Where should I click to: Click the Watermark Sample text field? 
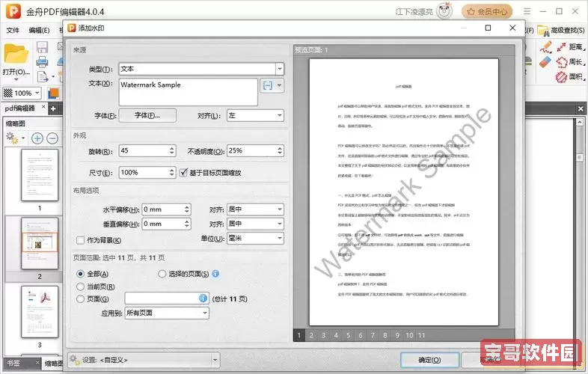click(189, 92)
